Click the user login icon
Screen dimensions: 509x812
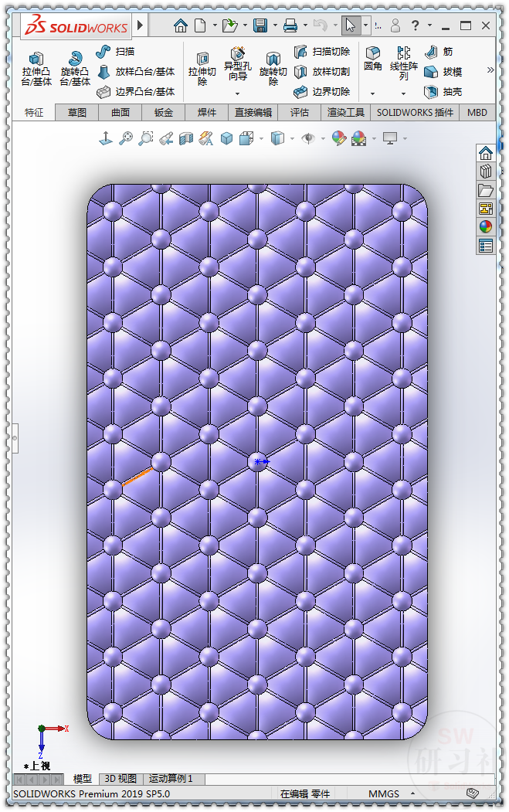(395, 25)
